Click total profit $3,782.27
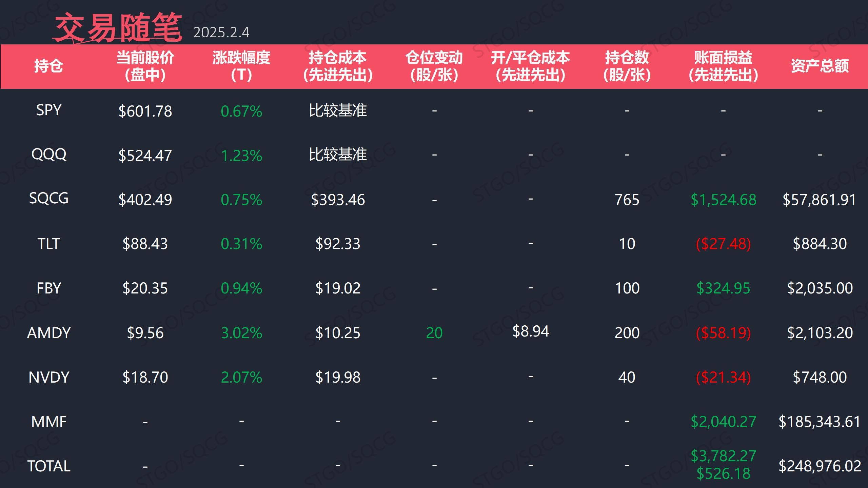Screen dimensions: 868x488 (x=723, y=456)
